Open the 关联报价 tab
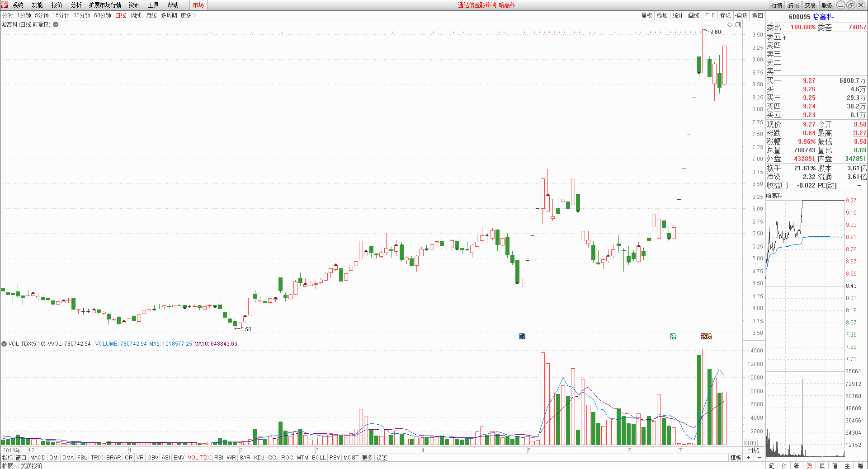This screenshot has height=469, width=868. click(31, 465)
